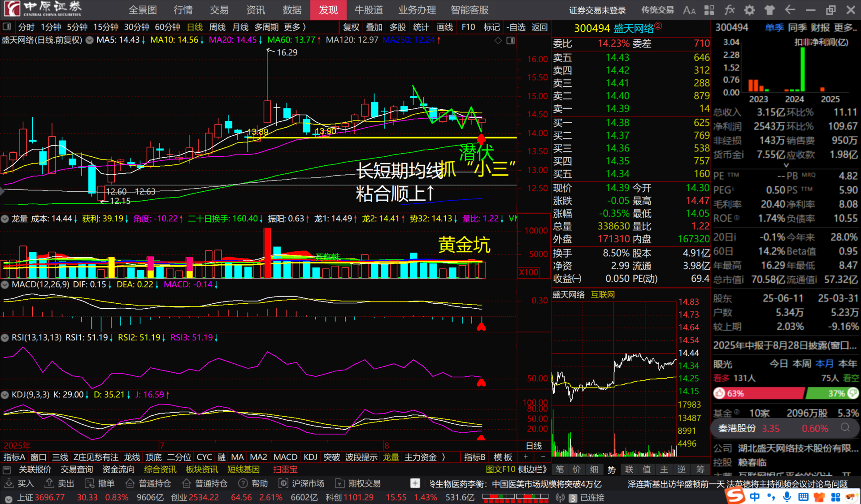Click the red 63% bullish sentiment bar
Image resolution: width=861 pixels, height=504 pixels.
(759, 393)
